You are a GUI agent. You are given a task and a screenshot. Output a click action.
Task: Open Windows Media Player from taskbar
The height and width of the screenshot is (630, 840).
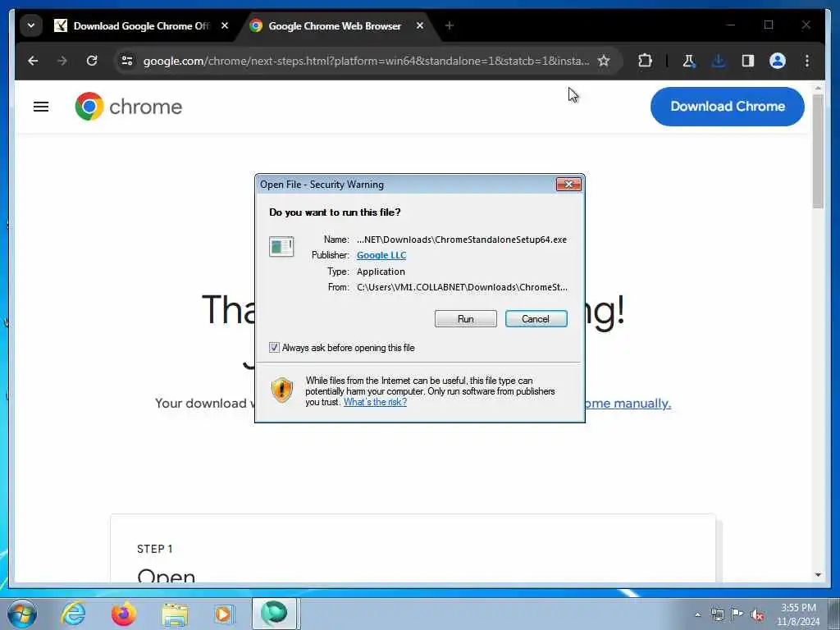pos(223,614)
